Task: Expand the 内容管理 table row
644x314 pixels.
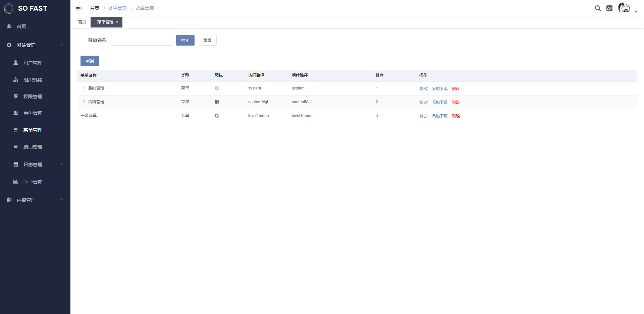Action: [x=84, y=102]
